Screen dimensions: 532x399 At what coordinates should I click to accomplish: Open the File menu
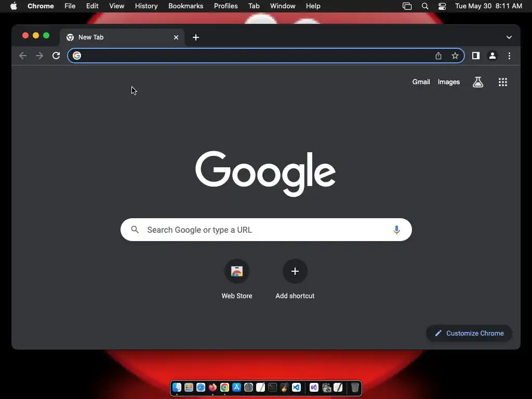(70, 6)
